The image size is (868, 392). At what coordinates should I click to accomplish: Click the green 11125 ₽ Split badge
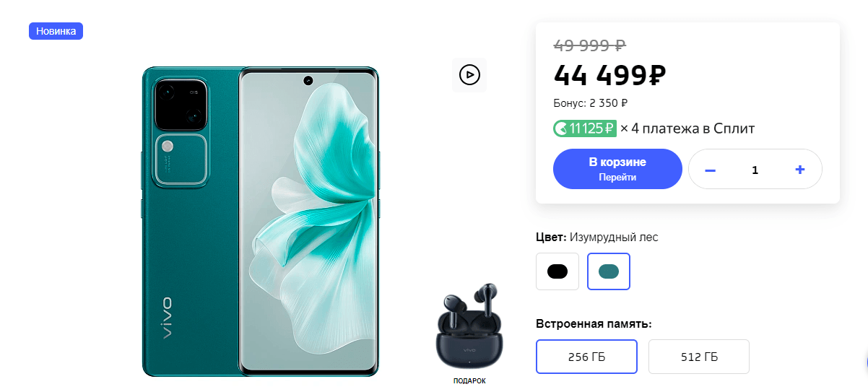click(x=585, y=129)
